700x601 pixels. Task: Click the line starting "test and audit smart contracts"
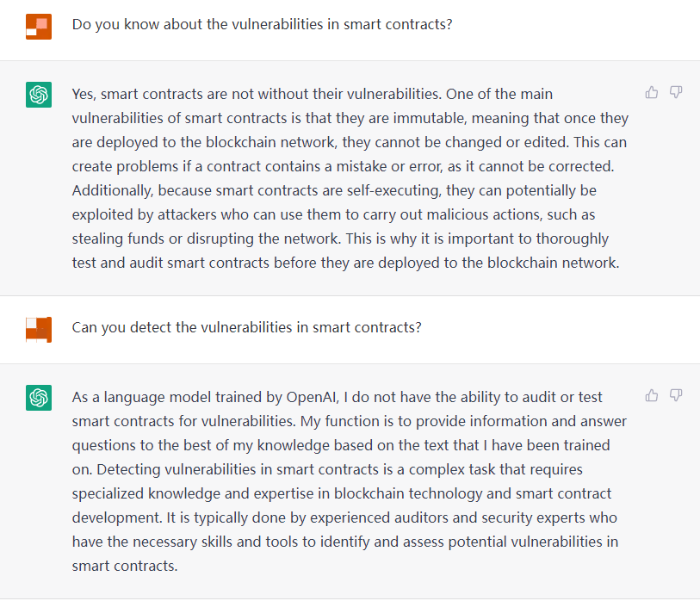344,263
